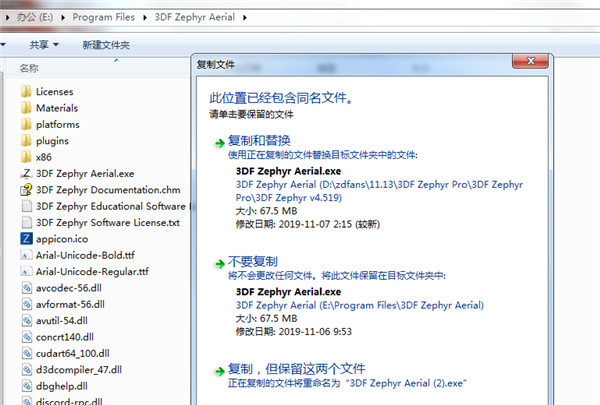Select file name Arial-Unicode-Regular.ttf
The image size is (600, 405).
pyautogui.click(x=92, y=271)
